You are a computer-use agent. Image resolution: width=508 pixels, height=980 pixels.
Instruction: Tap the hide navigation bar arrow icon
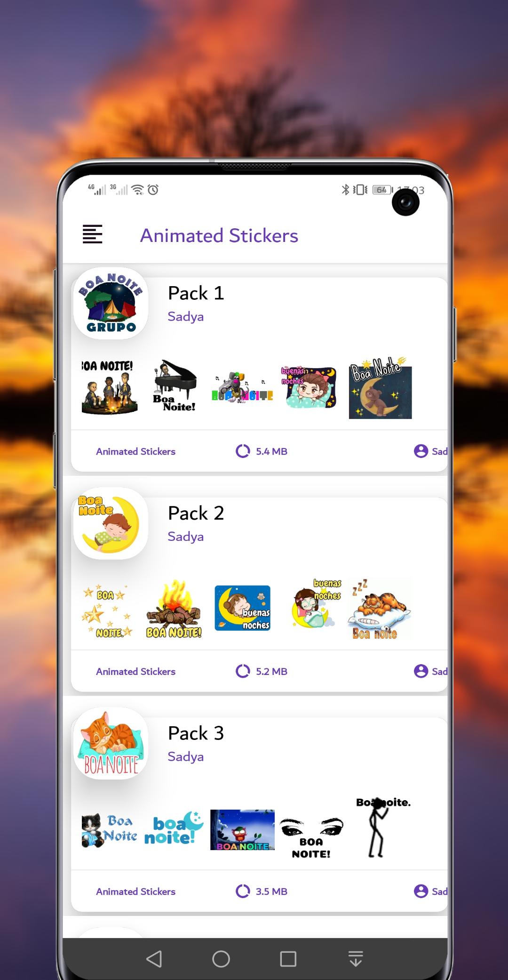coord(356,959)
